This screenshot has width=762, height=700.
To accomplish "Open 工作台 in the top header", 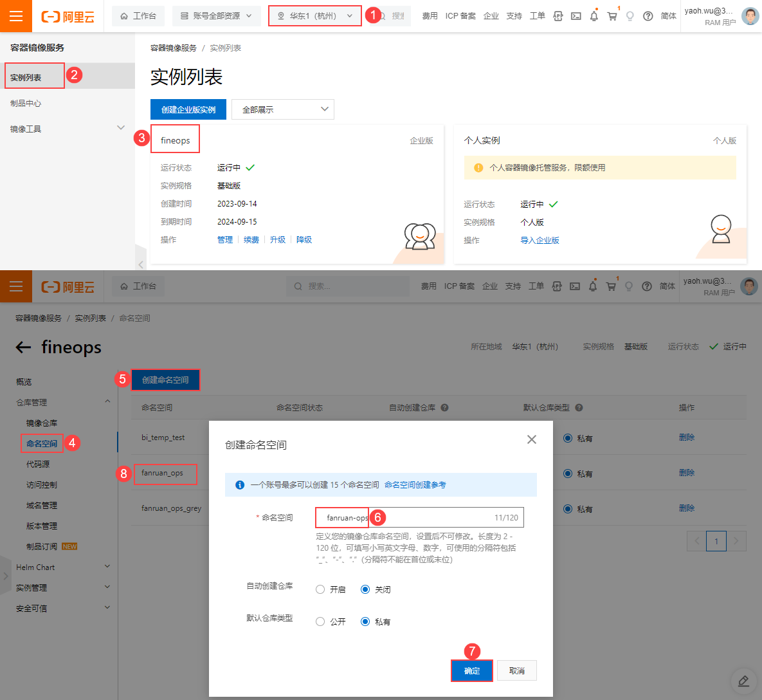I will click(x=138, y=16).
